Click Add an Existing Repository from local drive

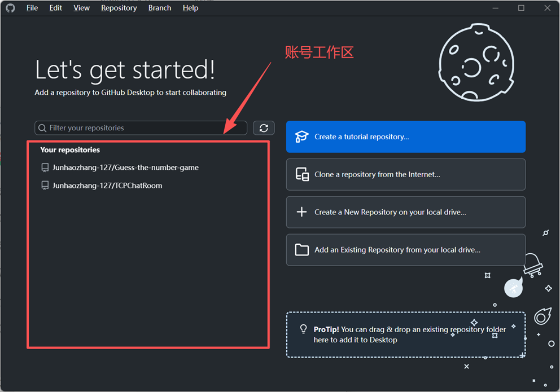(406, 250)
